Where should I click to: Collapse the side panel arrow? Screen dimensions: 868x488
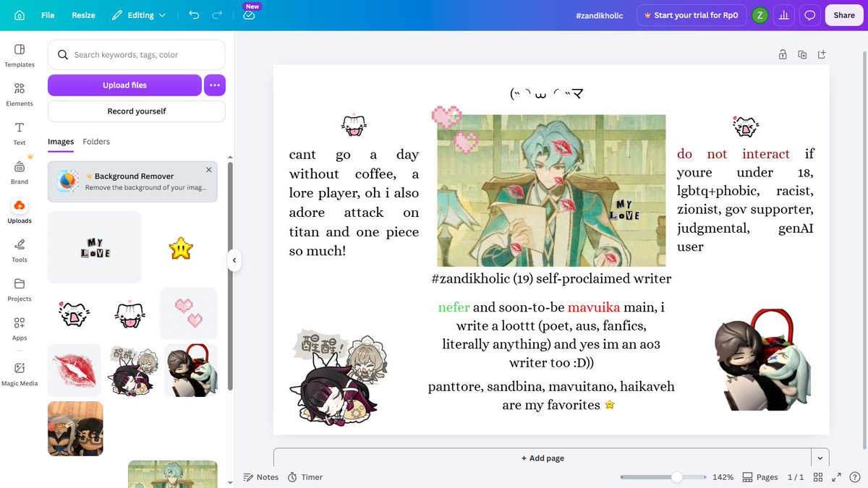pos(234,260)
